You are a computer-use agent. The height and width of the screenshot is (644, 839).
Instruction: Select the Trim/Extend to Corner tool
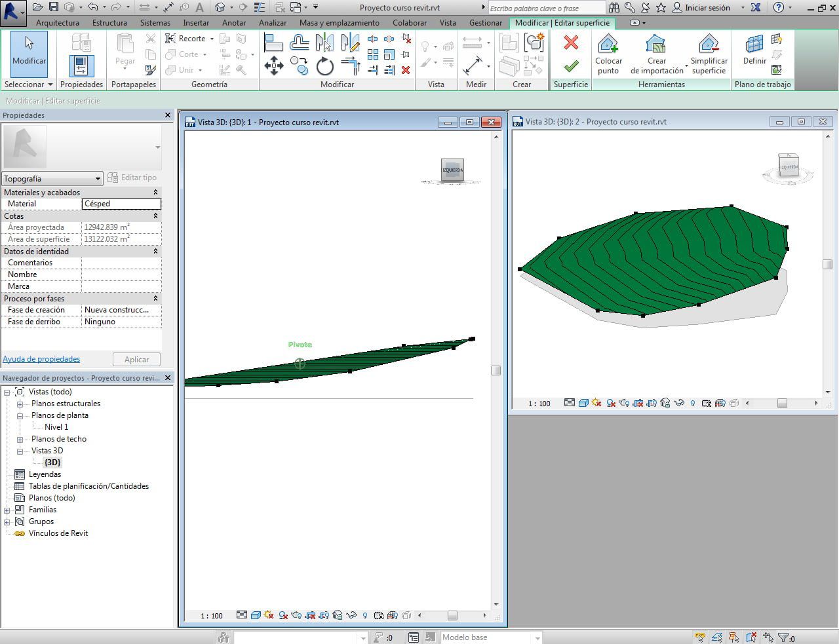[x=351, y=66]
